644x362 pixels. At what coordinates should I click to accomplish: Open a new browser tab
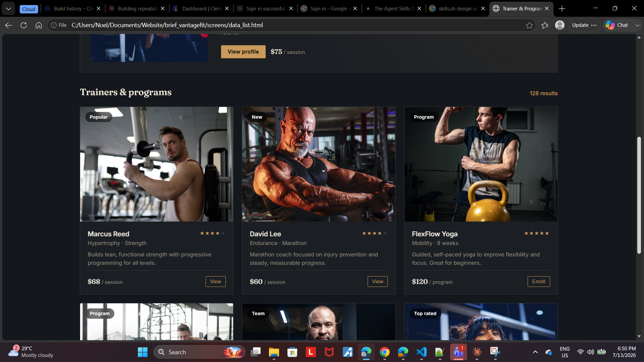coord(562,9)
